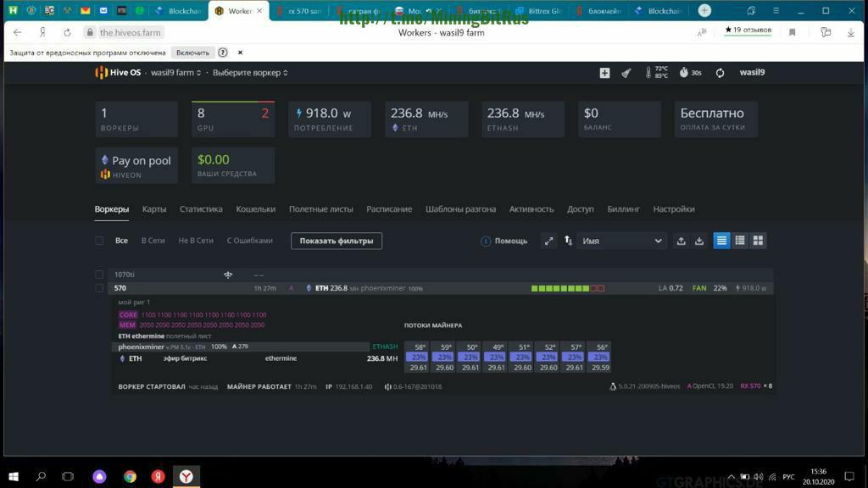Open the Шаблоны разгона tab
This screenshot has height=488, width=868.
pyautogui.click(x=460, y=209)
